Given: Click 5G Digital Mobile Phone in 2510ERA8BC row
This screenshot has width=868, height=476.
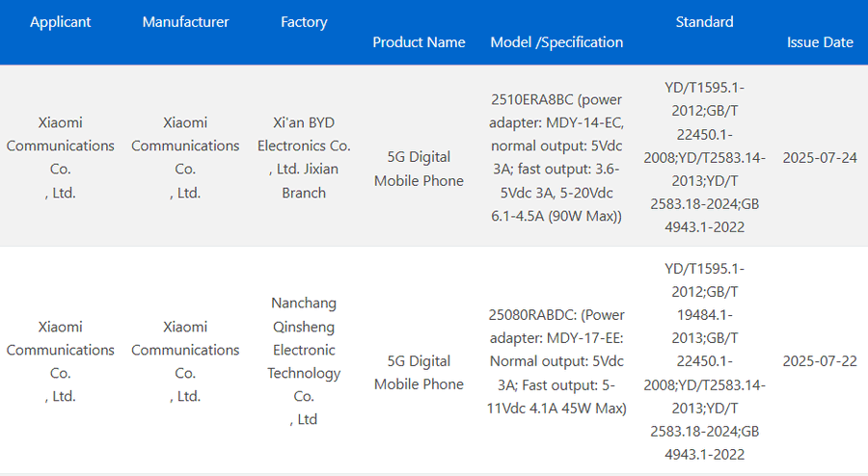Looking at the screenshot, I should [x=419, y=169].
